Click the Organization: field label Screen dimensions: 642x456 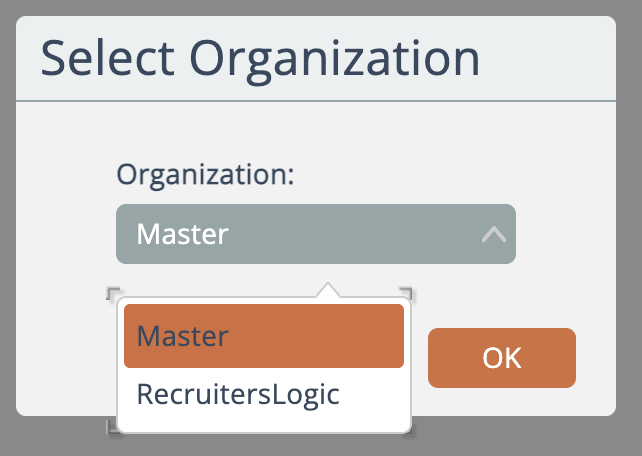(206, 174)
